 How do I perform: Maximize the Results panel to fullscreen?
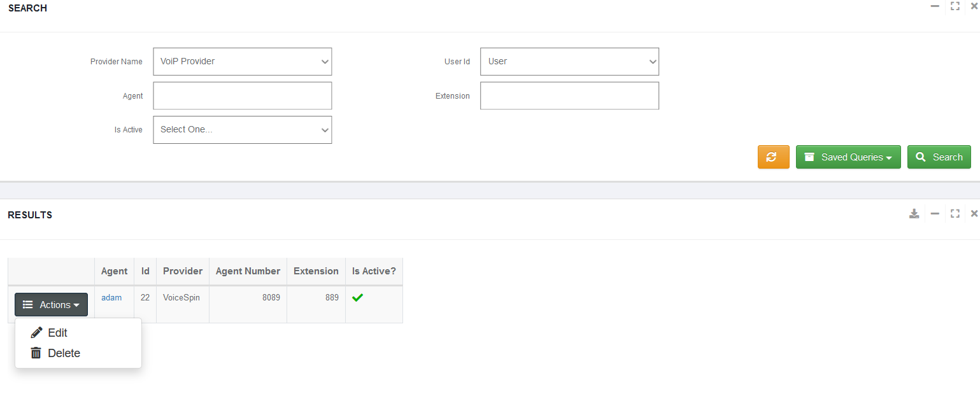point(955,214)
